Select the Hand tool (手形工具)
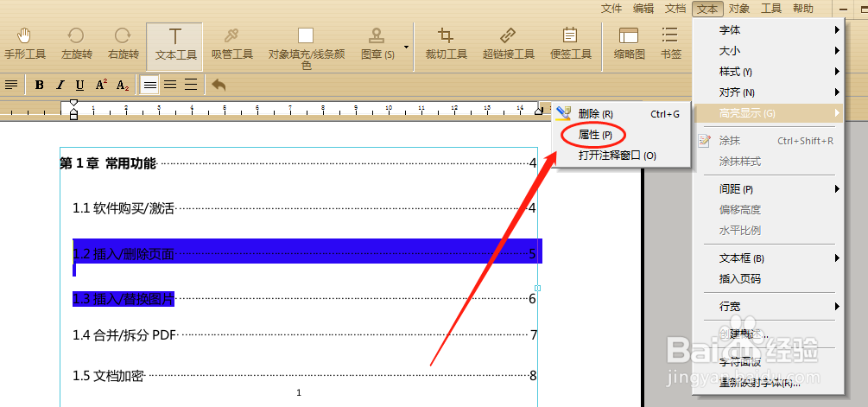Screen dimensions: 868x407 pos(25,44)
